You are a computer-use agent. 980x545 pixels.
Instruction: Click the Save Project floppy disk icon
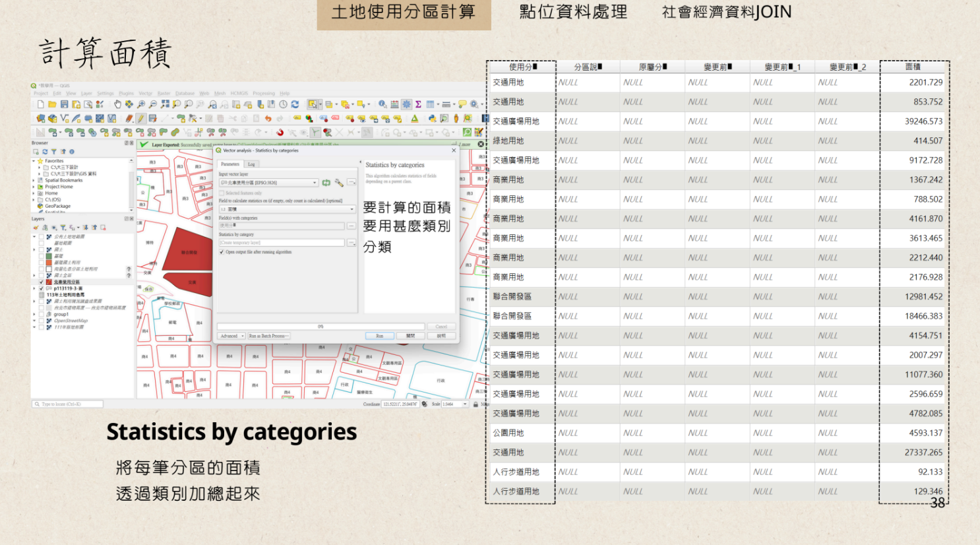[x=64, y=104]
